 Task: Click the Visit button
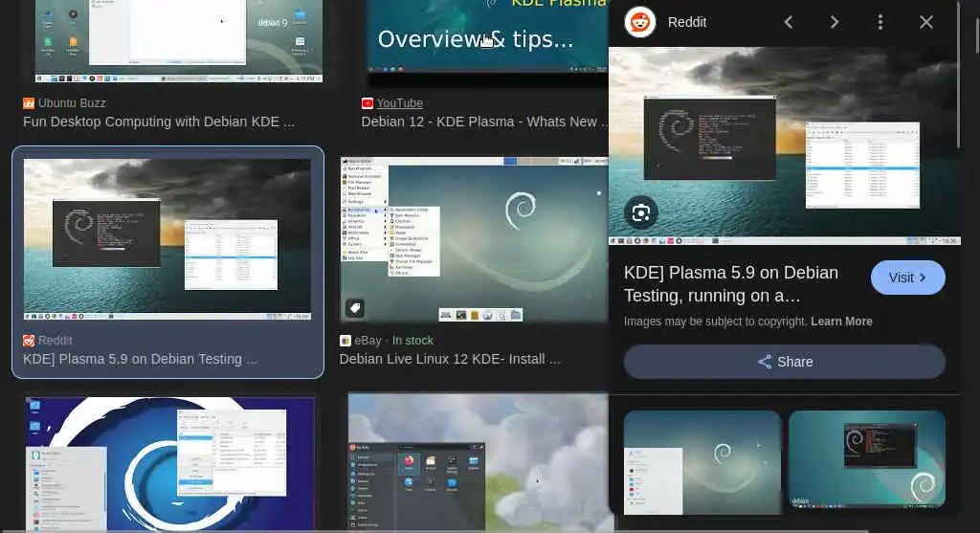pos(907,278)
